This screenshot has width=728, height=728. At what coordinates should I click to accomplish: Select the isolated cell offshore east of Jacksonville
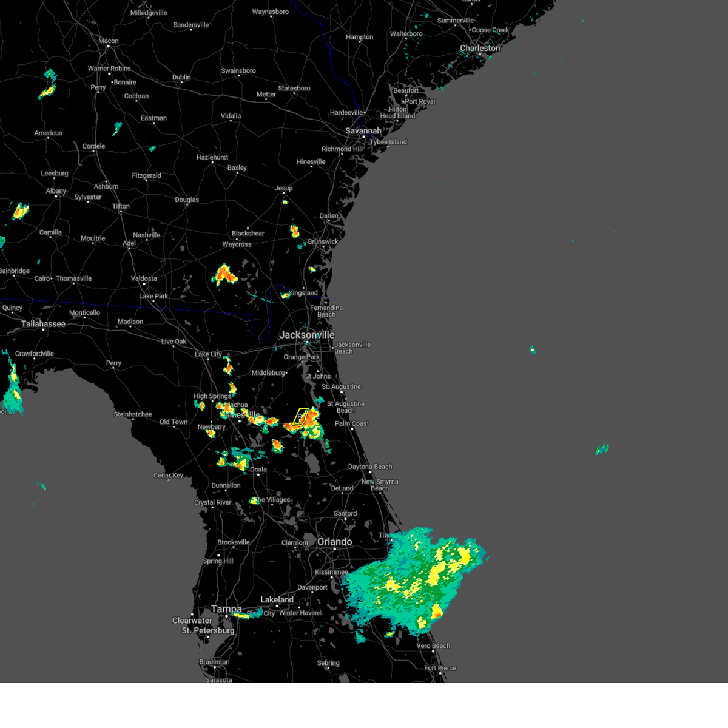[533, 348]
